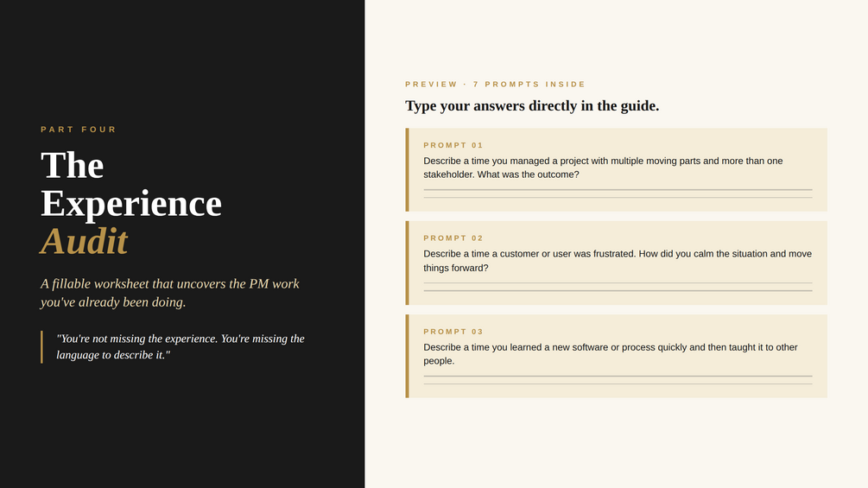The image size is (868, 488).
Task: Click the Prompt 01 answer line
Action: (618, 193)
